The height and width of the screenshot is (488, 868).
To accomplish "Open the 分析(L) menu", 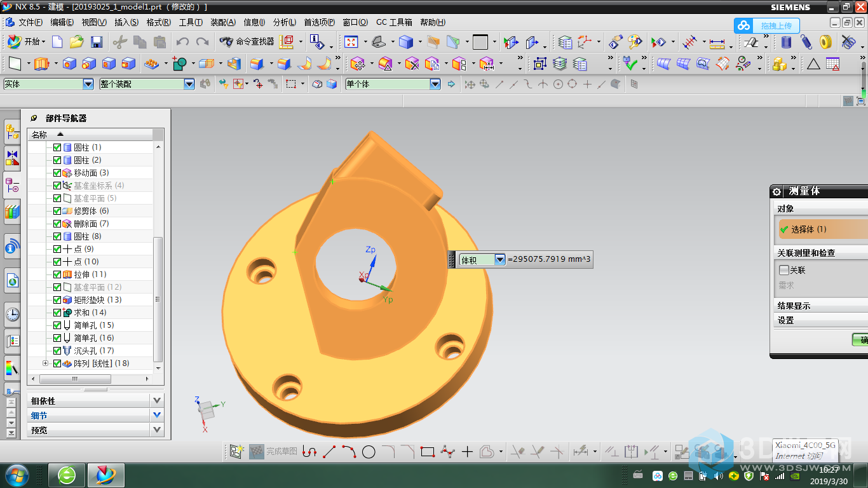I will point(285,22).
